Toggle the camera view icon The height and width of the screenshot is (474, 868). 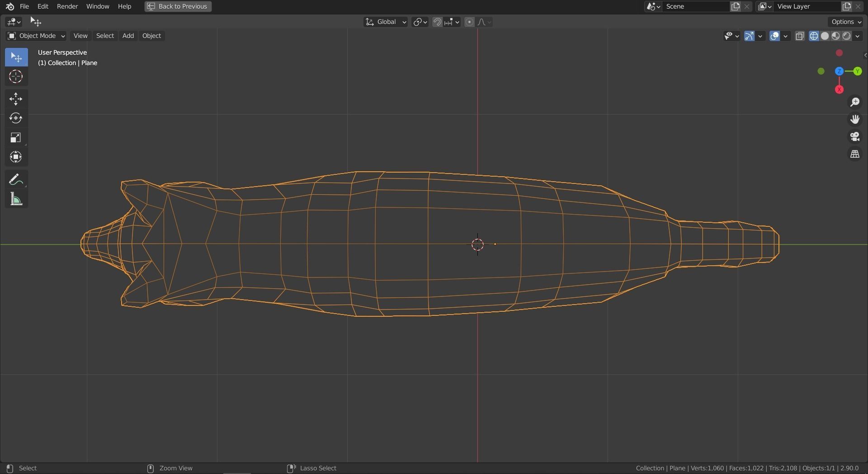854,136
